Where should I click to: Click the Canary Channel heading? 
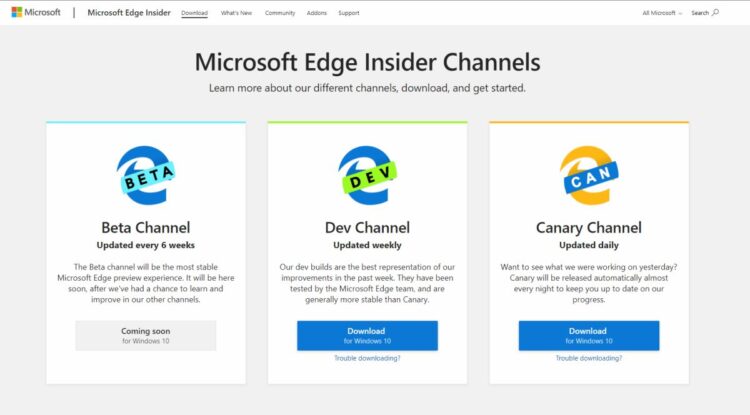pos(589,228)
